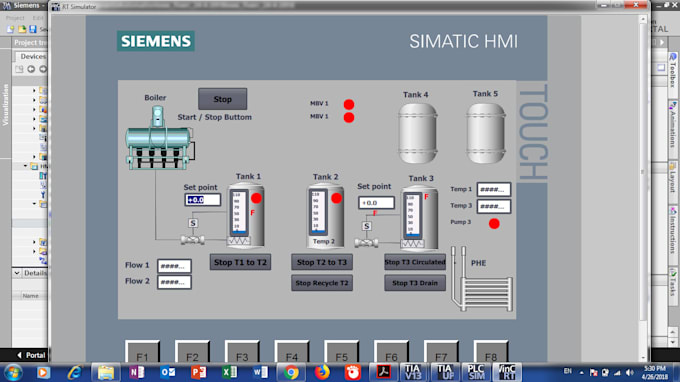Open WinCC RT from the taskbar
Screen dimensions: 680x382
click(507, 372)
